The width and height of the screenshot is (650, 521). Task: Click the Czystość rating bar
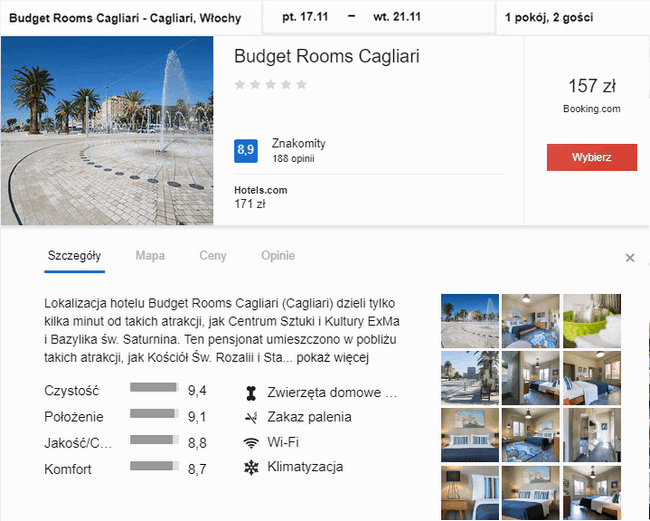[154, 390]
